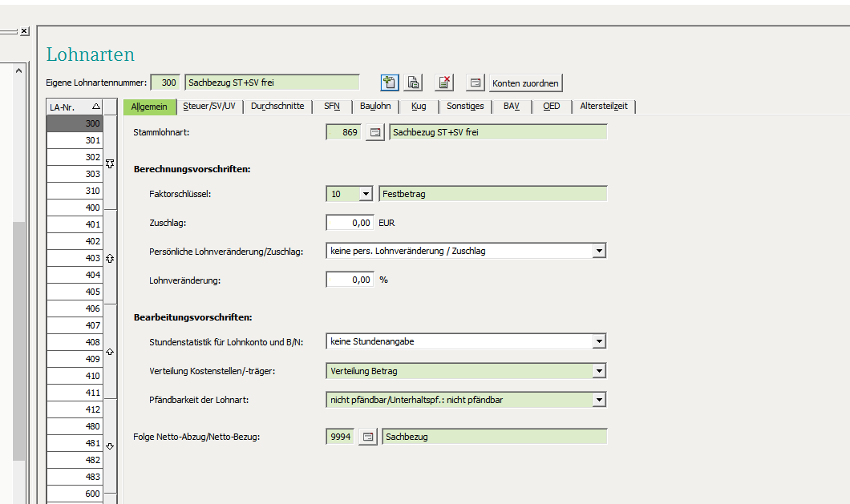This screenshot has width=850, height=504.
Task: Create a new Lohnart with the plus icon
Action: 389,82
